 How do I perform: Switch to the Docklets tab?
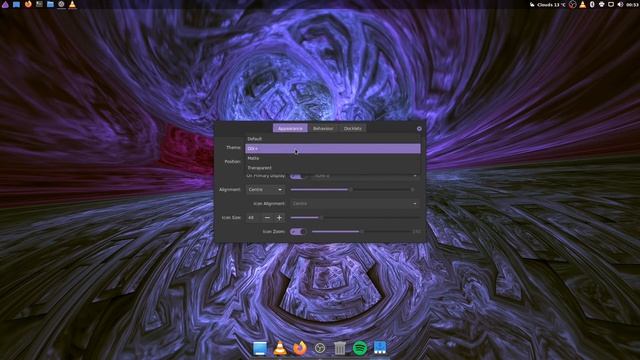pos(353,129)
